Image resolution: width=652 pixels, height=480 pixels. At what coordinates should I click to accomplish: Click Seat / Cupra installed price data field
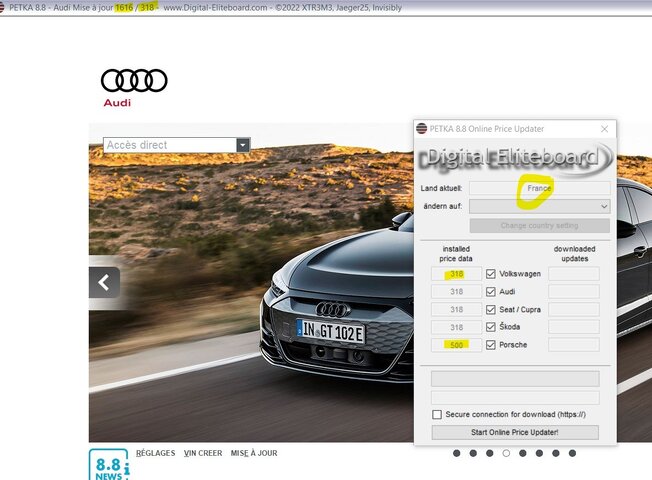[456, 309]
